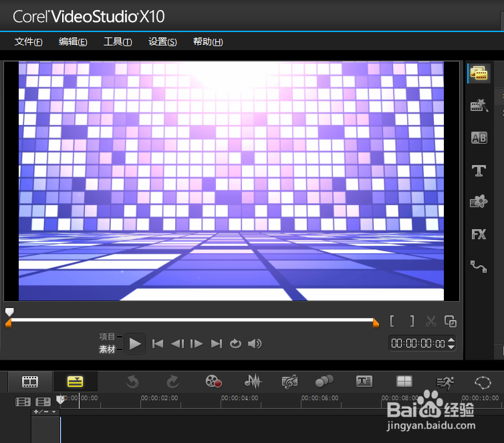
Task: Click the orange trim end marker
Action: click(x=376, y=323)
